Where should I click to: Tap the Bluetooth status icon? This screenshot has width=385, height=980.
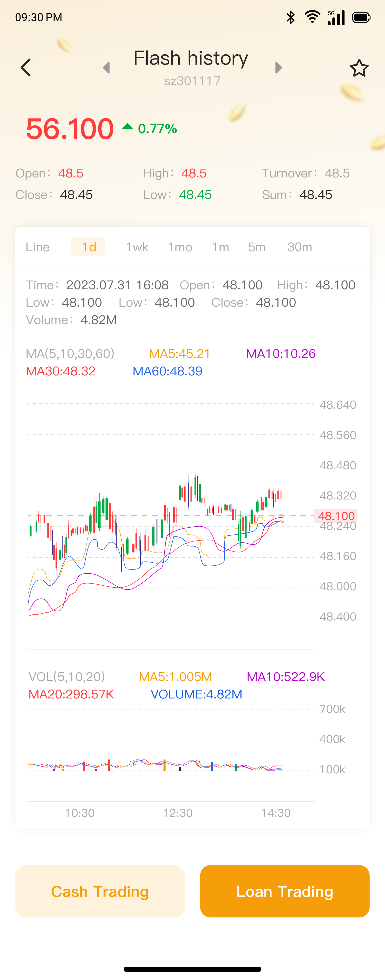291,17
